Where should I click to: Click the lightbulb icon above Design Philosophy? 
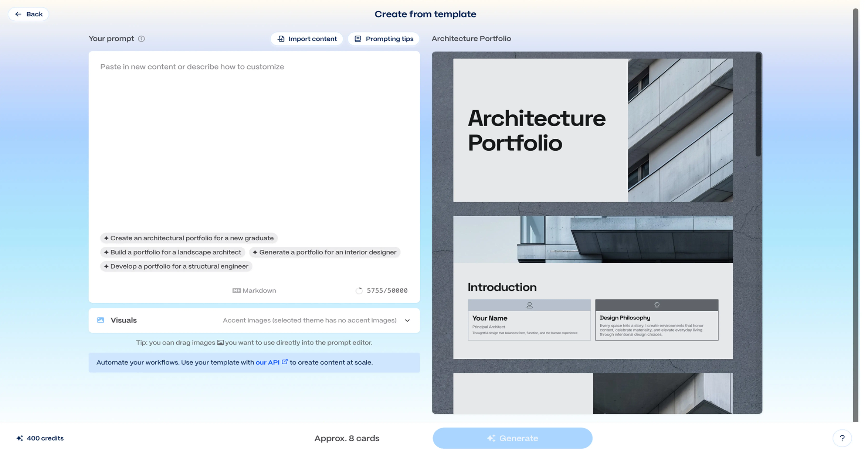pos(657,305)
